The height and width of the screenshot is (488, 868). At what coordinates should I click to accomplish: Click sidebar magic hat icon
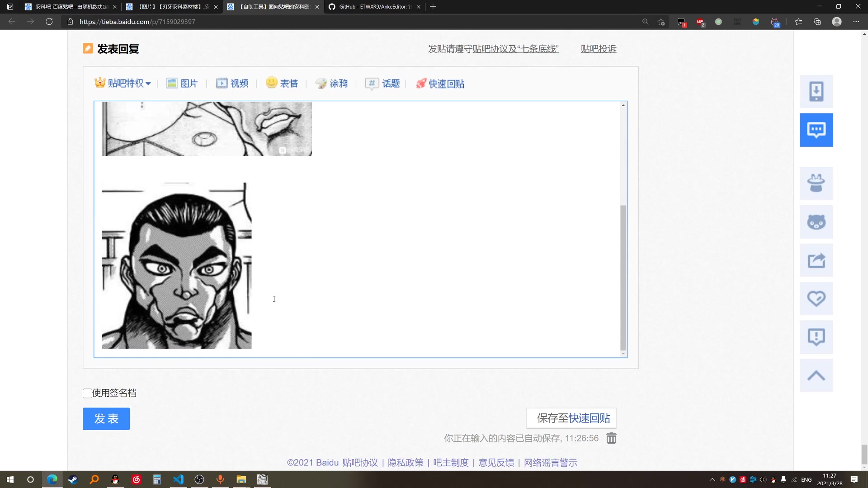(816, 183)
